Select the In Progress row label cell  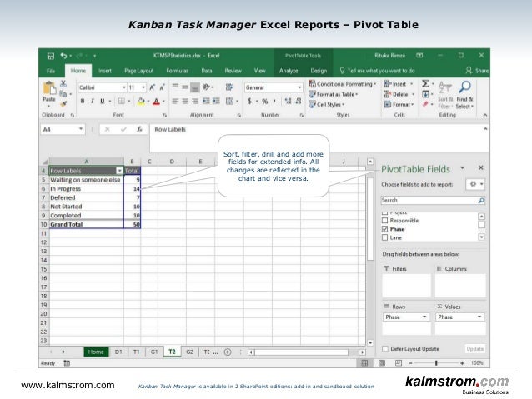coord(86,189)
